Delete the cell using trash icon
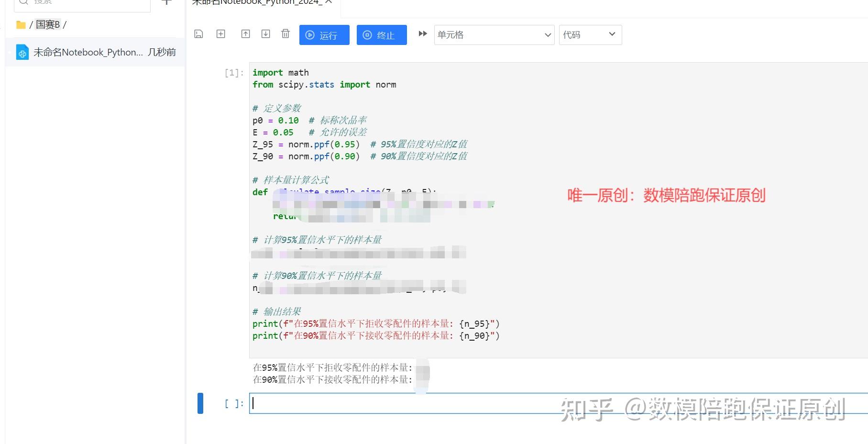 click(286, 33)
